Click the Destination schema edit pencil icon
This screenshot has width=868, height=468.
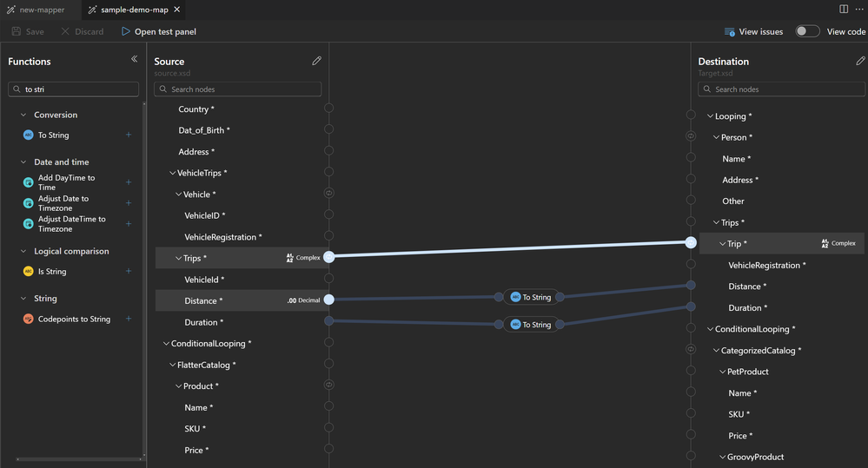tap(860, 61)
